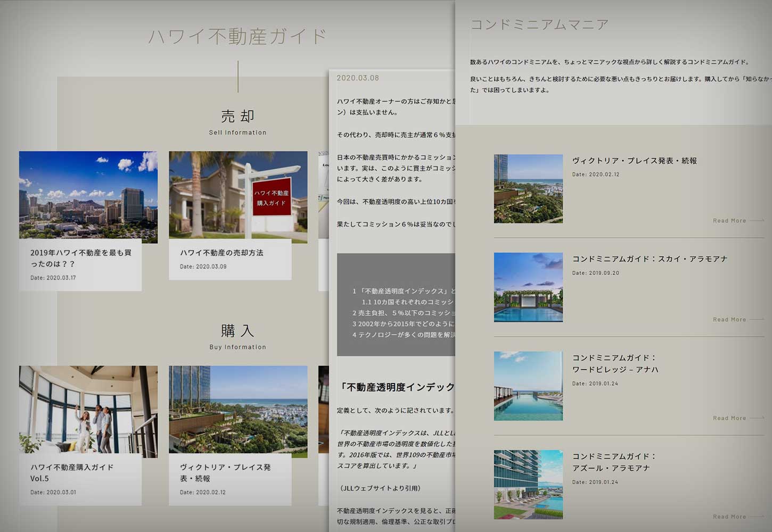Open the Honolulu skyline thumbnail under 売却
This screenshot has height=532, width=772.
(88, 195)
